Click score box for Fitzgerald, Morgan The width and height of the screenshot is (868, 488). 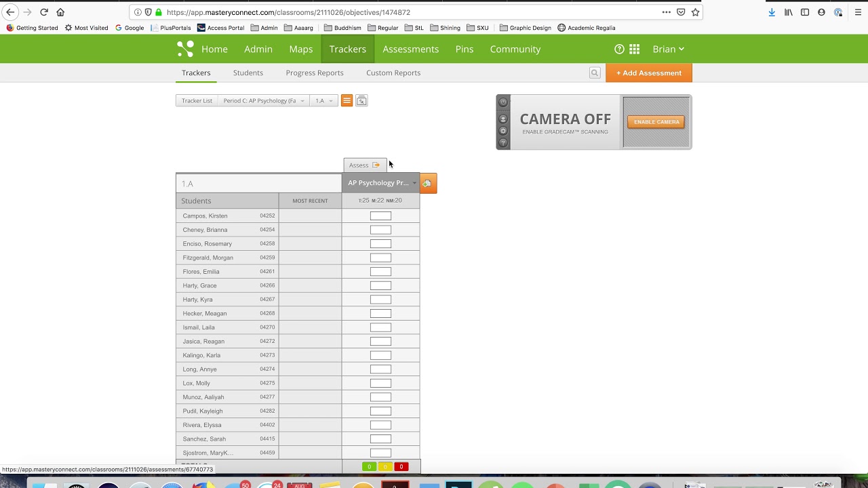(x=380, y=258)
